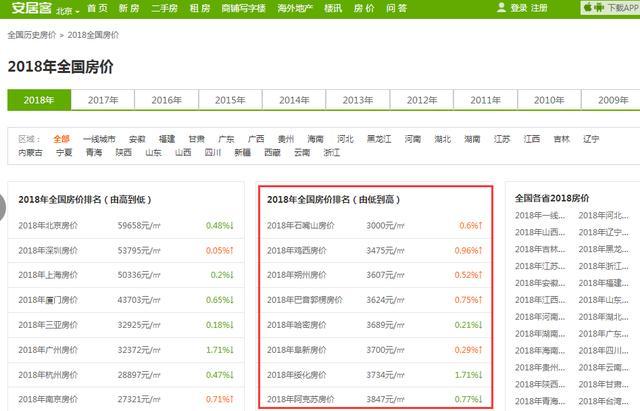The width and height of the screenshot is (640, 411).
Task: Open 商铺写字楼 in the navigation bar
Action: 244,8
